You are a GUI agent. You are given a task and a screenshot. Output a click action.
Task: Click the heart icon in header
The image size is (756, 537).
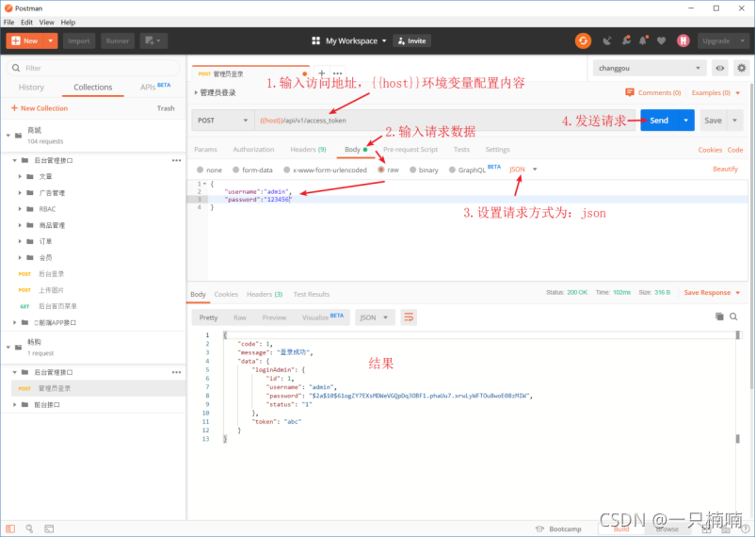pyautogui.click(x=661, y=41)
